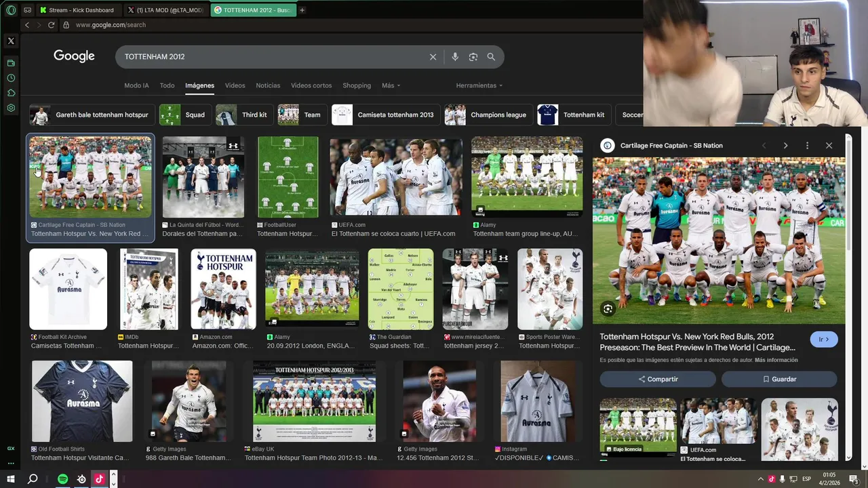Open the Más información link
The width and height of the screenshot is (868, 488).
tap(776, 361)
